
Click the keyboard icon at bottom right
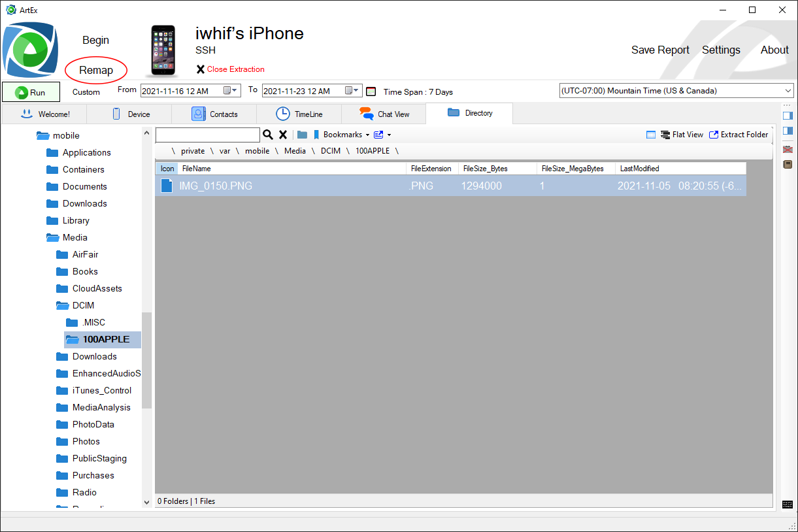click(788, 505)
